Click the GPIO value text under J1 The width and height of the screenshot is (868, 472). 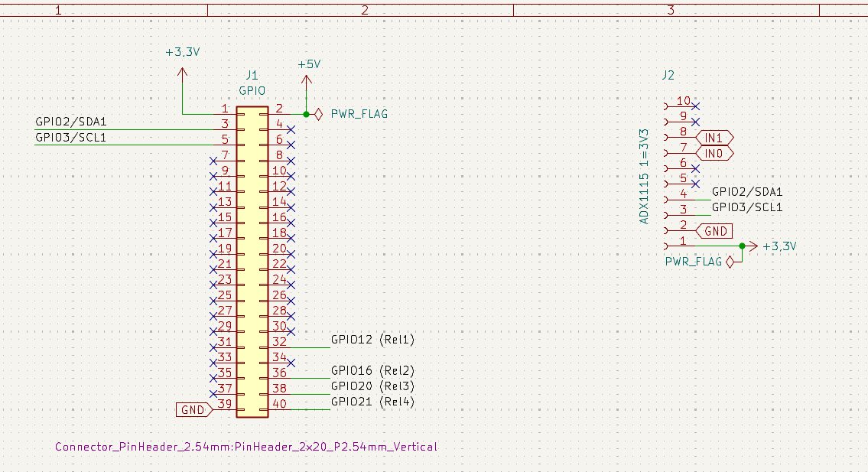point(252,91)
